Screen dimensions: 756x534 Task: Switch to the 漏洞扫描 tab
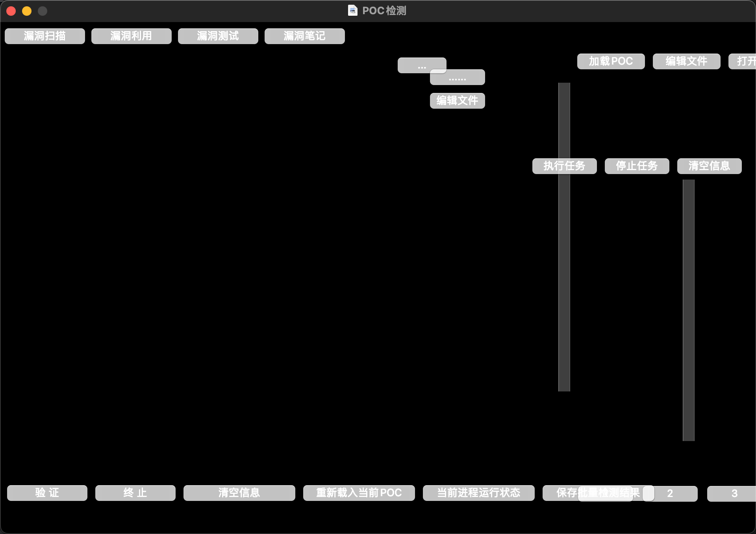[44, 36]
